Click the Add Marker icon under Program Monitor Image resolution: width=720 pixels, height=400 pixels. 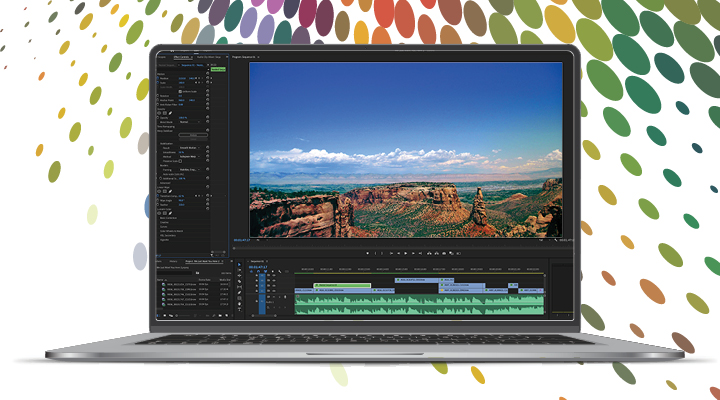(369, 253)
